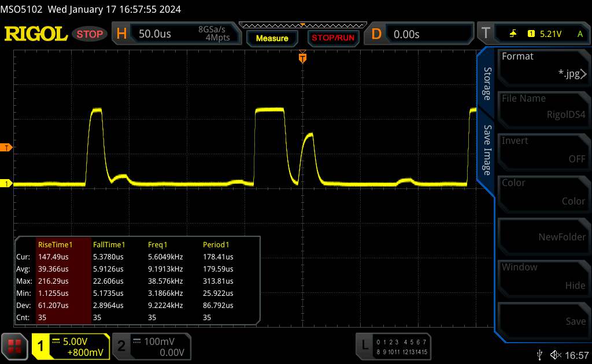
Task: Select the Period1 measurement column header
Action: click(216, 244)
